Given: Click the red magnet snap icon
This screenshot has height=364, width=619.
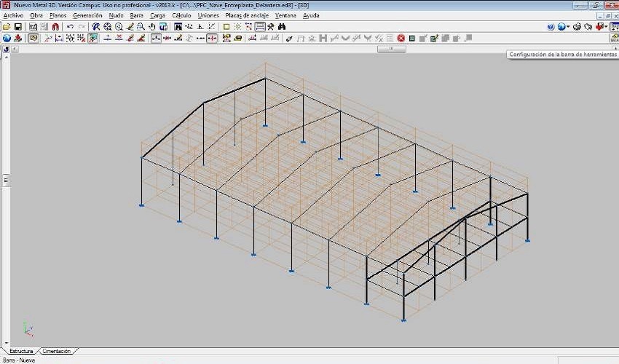Looking at the screenshot, I should pos(55,26).
